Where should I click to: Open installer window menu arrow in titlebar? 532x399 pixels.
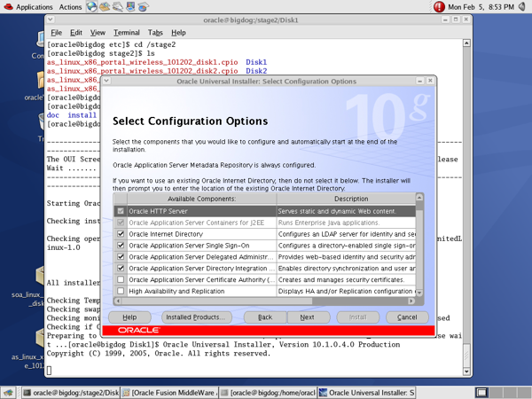tap(106, 81)
